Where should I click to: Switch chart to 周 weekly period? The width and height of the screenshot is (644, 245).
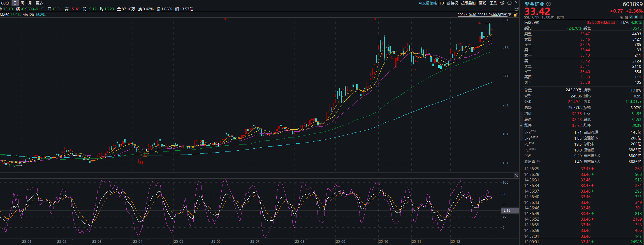coord(23,3)
